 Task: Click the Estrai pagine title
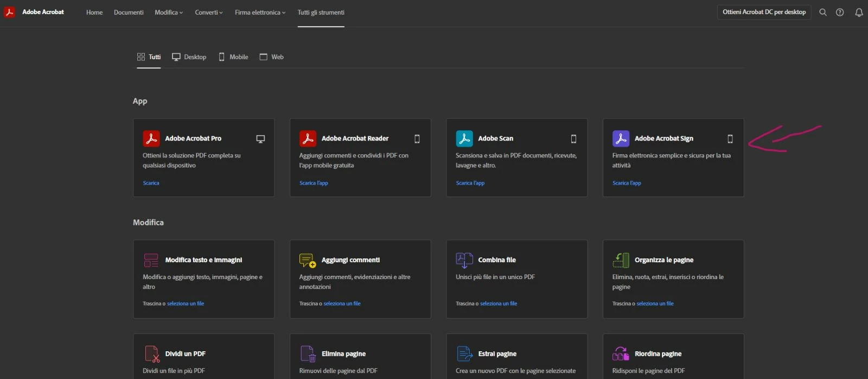pyautogui.click(x=497, y=354)
